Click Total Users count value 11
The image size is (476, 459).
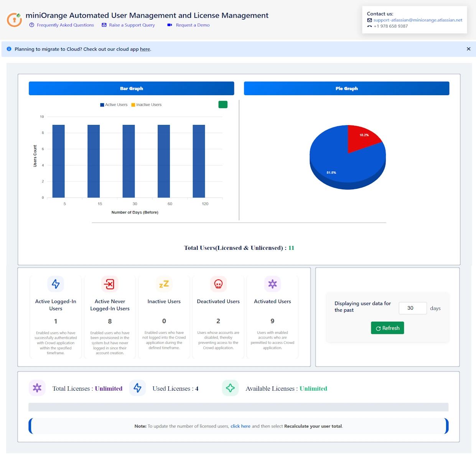[x=291, y=248]
